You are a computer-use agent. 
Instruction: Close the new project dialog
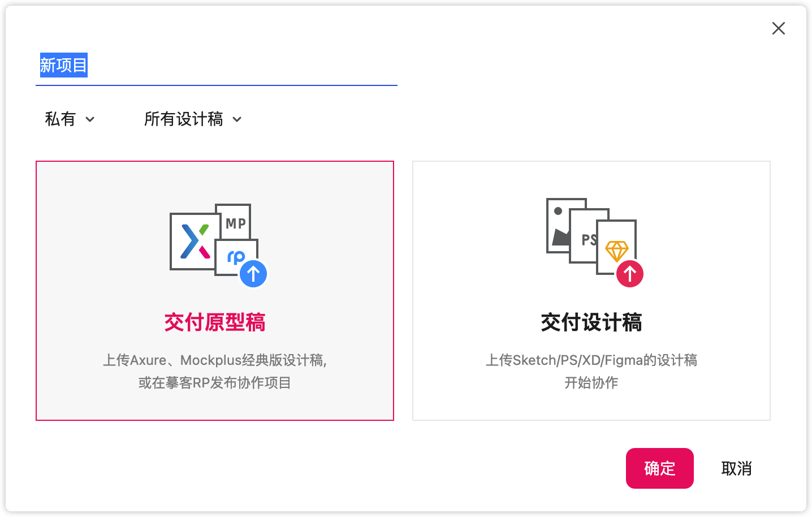pos(779,28)
